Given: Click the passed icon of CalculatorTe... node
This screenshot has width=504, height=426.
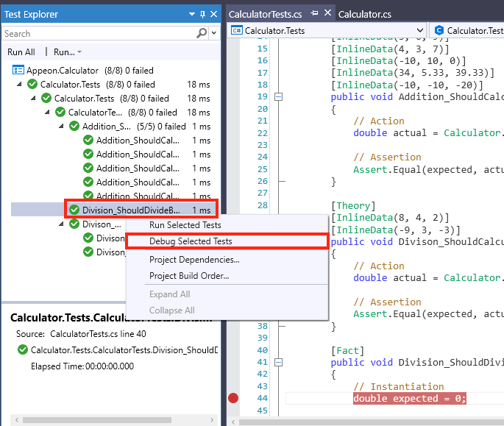Looking at the screenshot, I should [60, 113].
